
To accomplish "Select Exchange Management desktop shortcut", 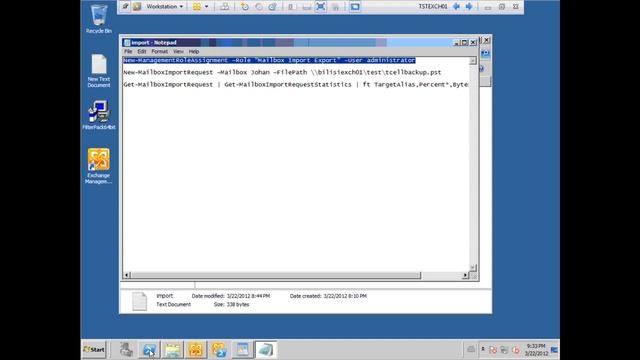I will tap(99, 166).
